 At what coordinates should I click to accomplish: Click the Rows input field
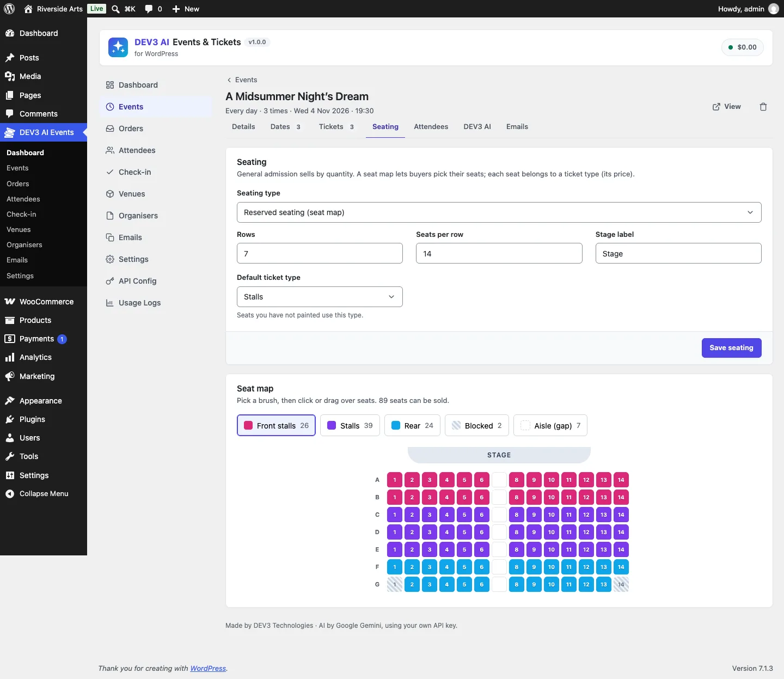pyautogui.click(x=320, y=253)
